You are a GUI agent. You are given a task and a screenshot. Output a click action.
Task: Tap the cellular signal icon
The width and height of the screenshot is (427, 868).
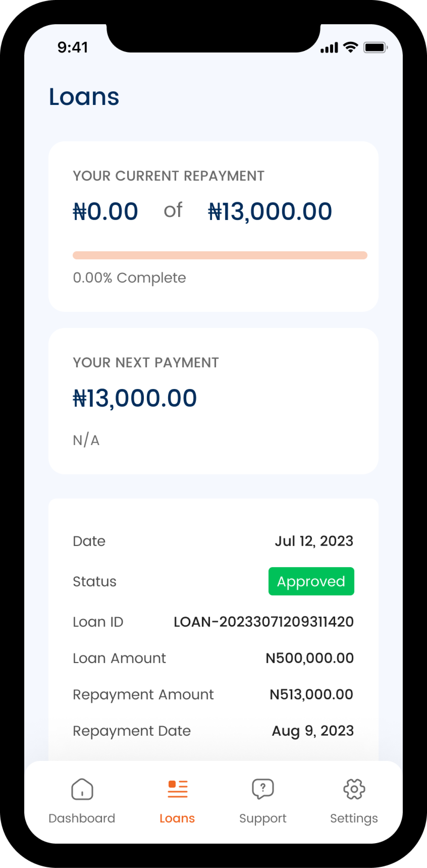point(329,48)
